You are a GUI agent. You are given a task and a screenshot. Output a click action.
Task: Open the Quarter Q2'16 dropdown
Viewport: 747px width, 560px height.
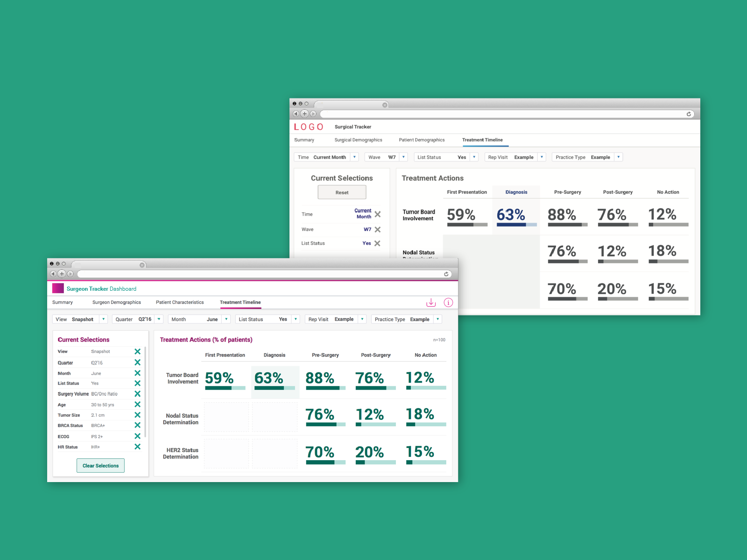click(x=159, y=319)
